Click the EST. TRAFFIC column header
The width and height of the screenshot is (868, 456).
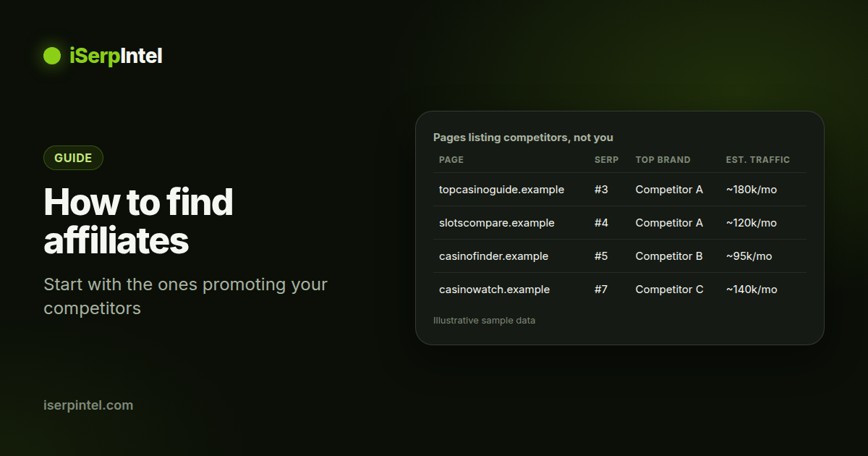(x=758, y=160)
